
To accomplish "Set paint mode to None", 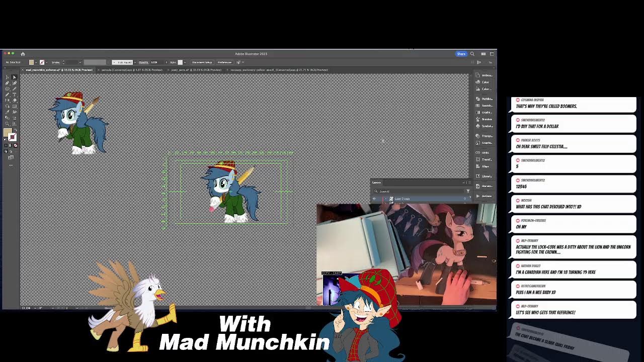I will 15,145.
